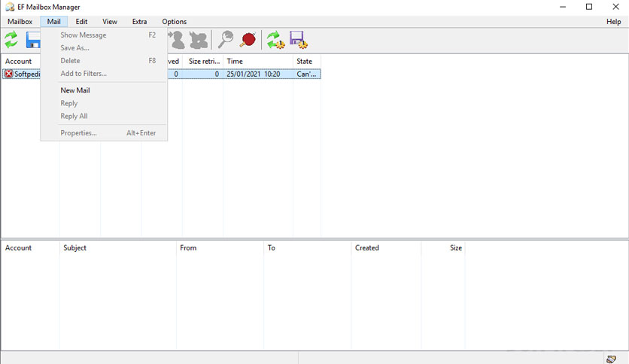The width and height of the screenshot is (629, 364).
Task: Click the status bar icon at bottom right
Action: tap(611, 359)
